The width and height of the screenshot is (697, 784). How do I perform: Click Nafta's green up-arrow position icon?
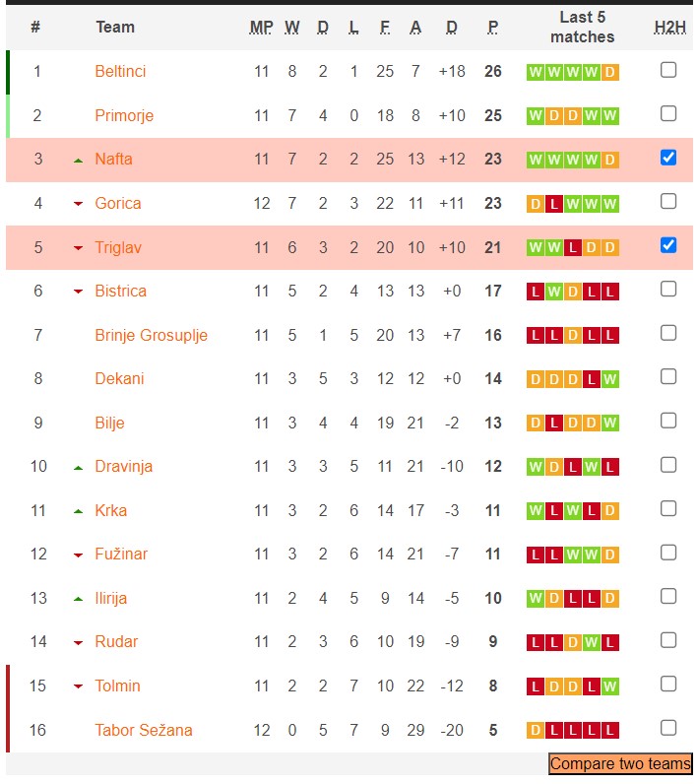point(78,160)
